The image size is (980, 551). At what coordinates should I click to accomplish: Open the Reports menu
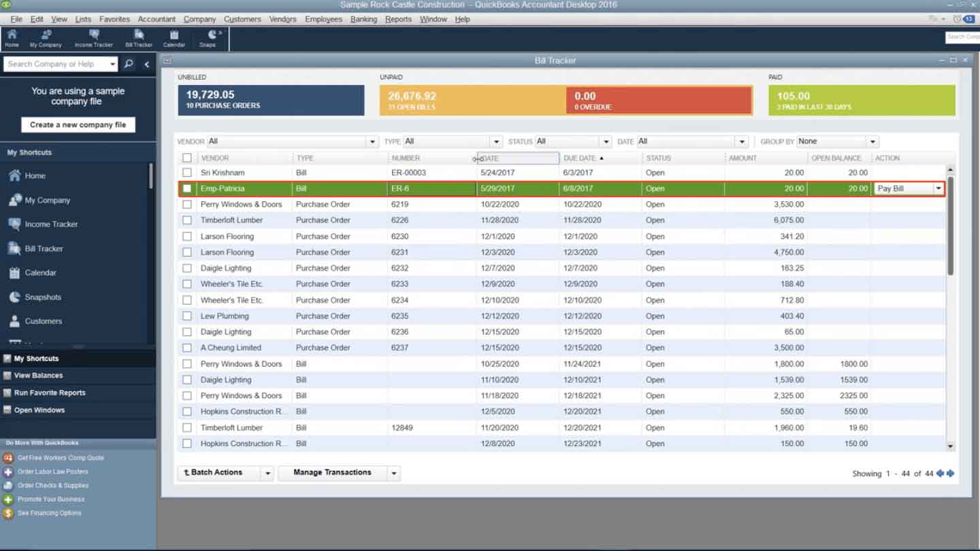(398, 19)
